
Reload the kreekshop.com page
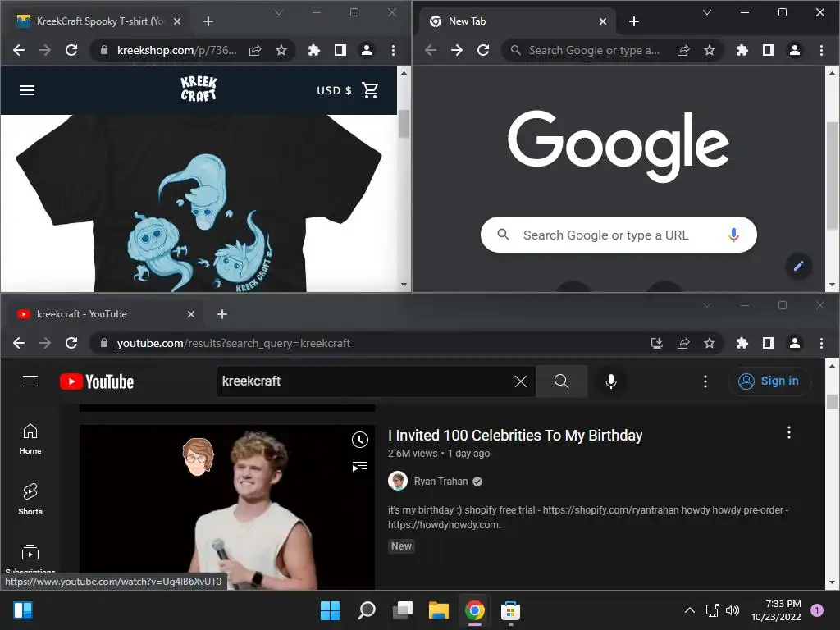tap(71, 50)
